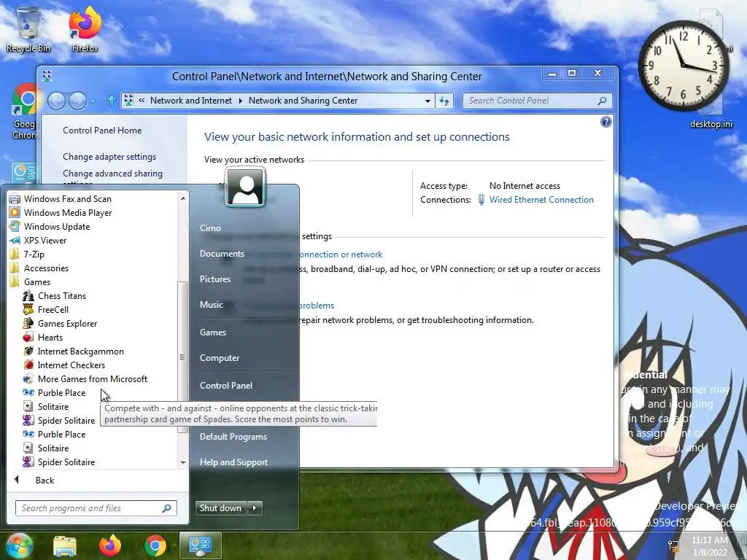Open the Cirno user folder
This screenshot has width=747, height=560.
(x=210, y=227)
